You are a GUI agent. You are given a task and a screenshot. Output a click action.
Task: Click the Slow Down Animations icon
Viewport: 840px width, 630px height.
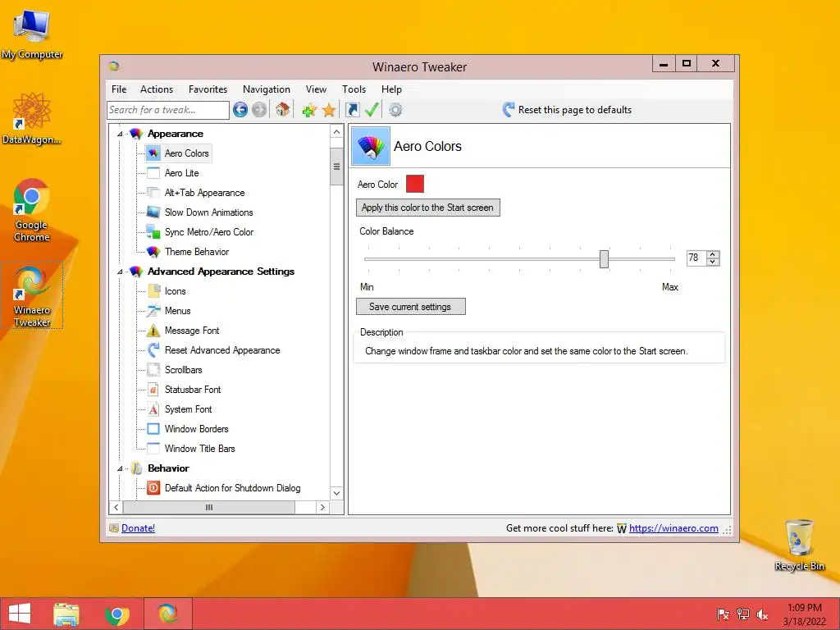tap(153, 212)
